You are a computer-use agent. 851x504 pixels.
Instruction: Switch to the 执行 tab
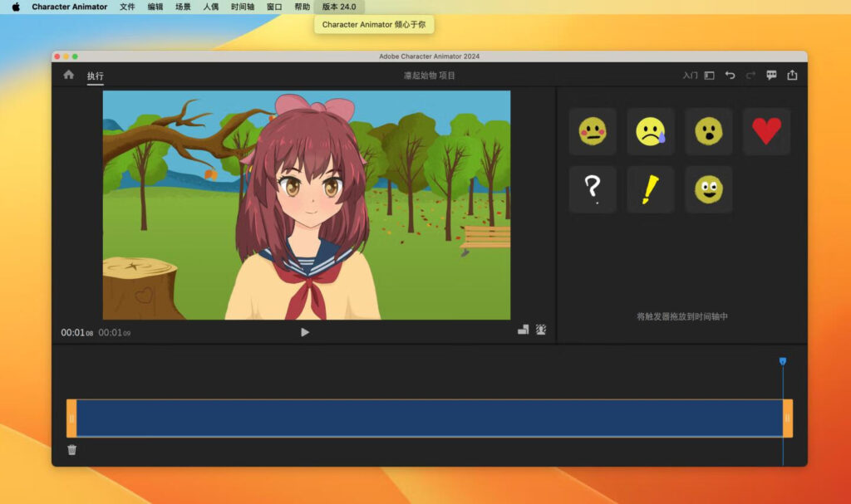pos(94,75)
